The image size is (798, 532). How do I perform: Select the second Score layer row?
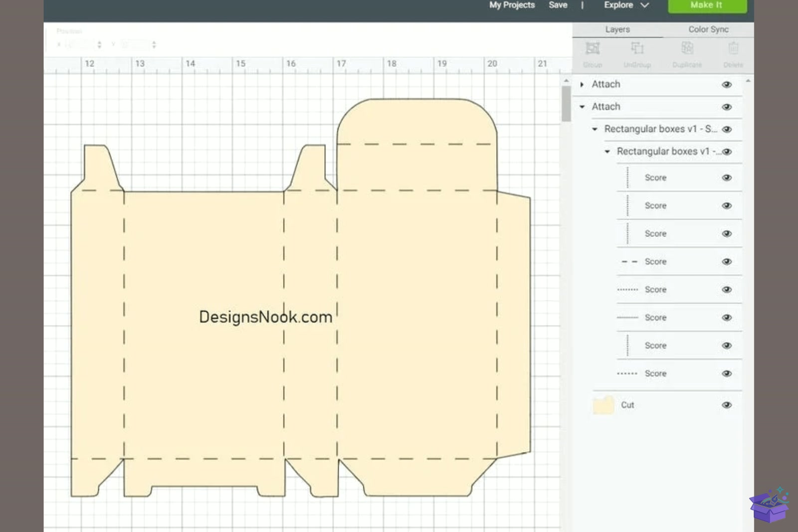679,205
